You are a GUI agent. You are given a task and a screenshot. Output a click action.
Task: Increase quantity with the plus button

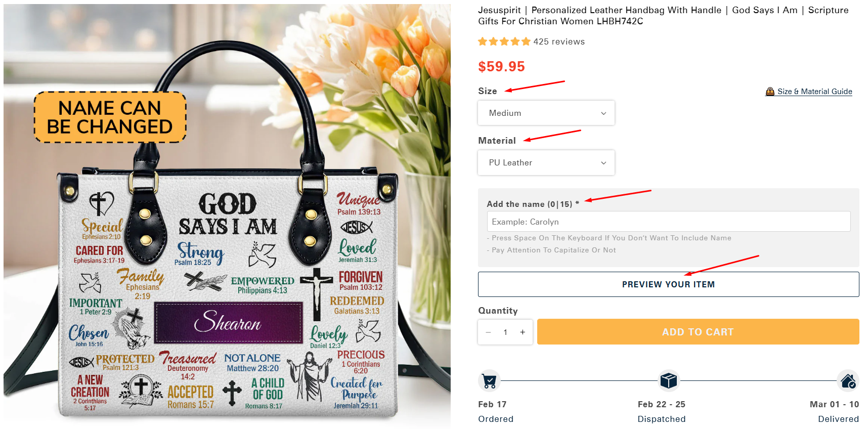[x=523, y=332]
